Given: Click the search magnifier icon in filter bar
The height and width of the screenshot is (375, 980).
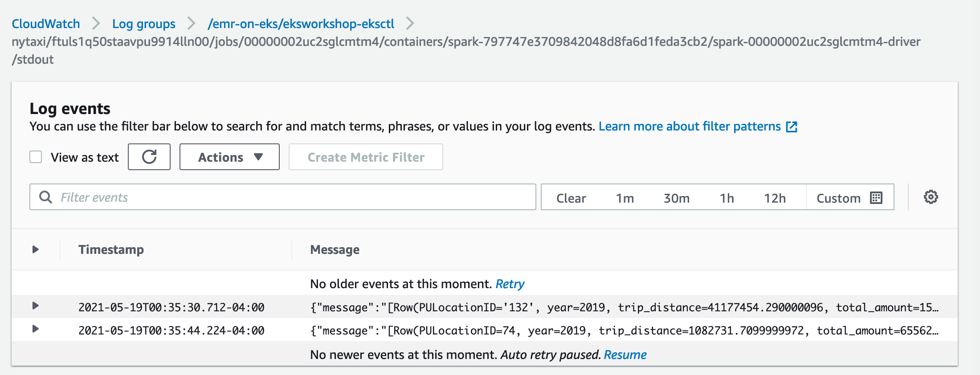Looking at the screenshot, I should click(45, 197).
